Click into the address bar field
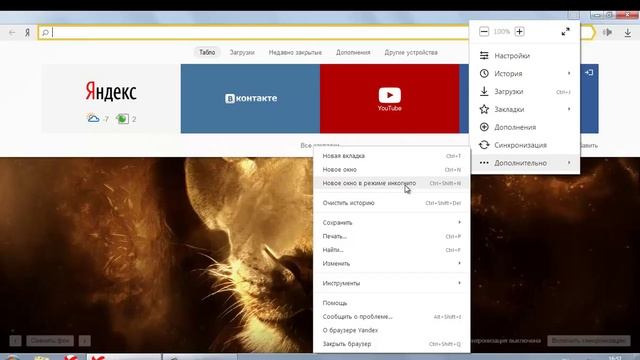 tap(261, 32)
